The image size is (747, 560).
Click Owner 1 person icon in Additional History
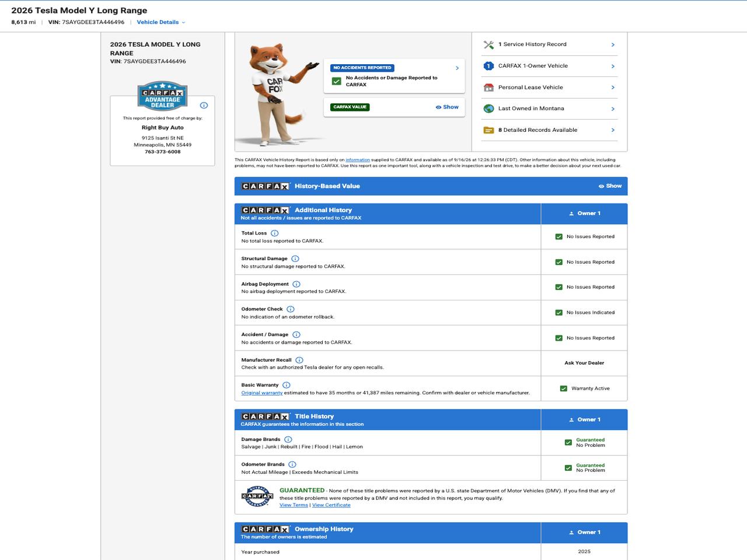coord(571,213)
